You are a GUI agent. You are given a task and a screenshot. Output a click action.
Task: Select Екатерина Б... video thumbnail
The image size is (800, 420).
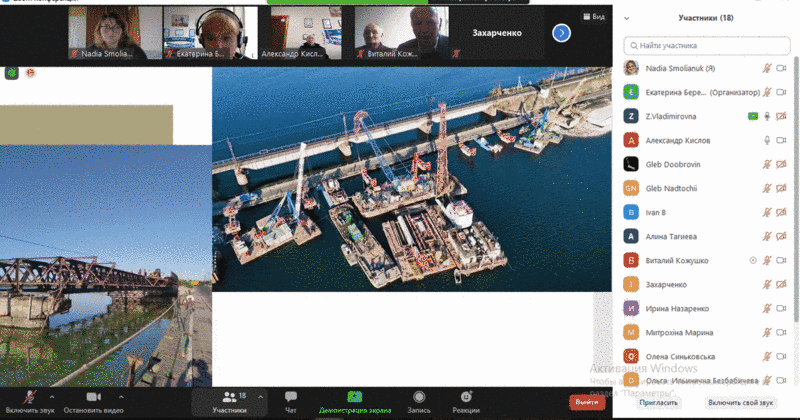(x=210, y=33)
